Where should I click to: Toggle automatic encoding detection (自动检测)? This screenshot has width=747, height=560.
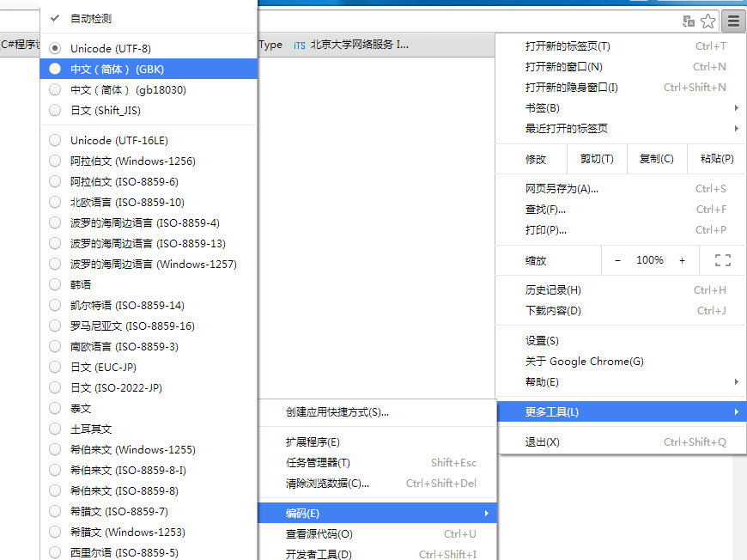tap(149, 19)
